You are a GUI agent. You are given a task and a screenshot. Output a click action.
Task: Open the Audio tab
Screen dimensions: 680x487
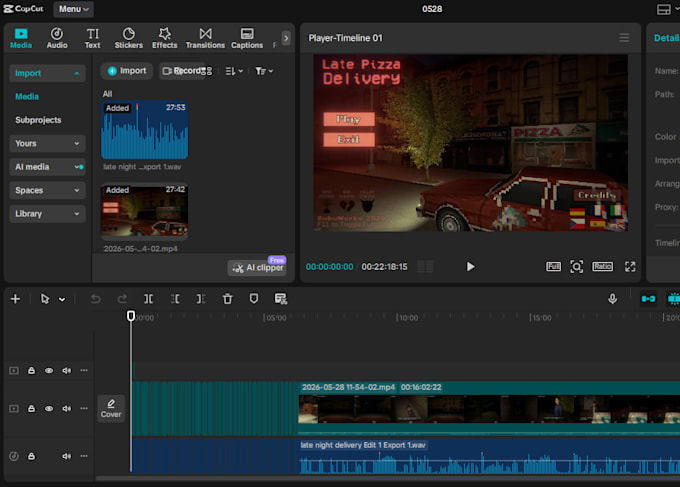pos(57,38)
